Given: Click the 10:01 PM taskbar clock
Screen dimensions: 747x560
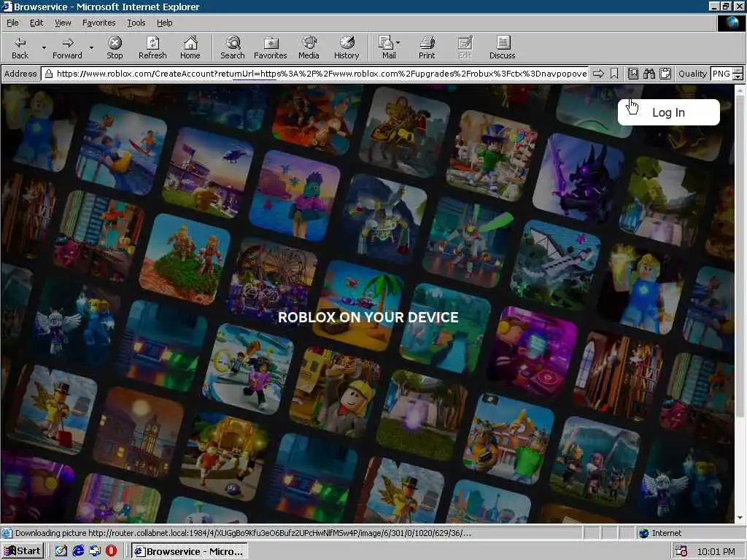Looking at the screenshot, I should [x=716, y=551].
